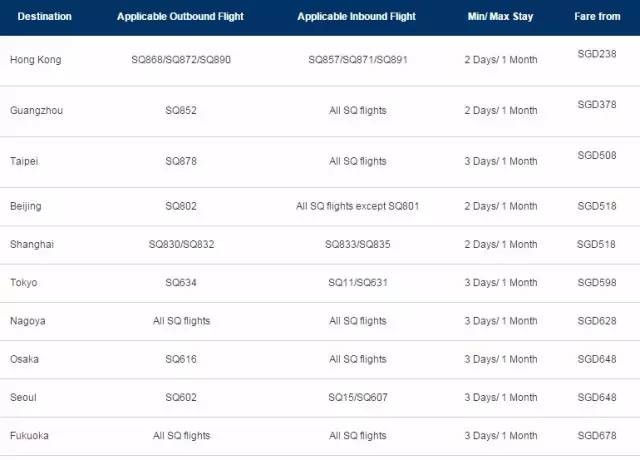Screen dimensions: 640x460
Task: Pick Osaka in the destination column
Action: (24, 359)
